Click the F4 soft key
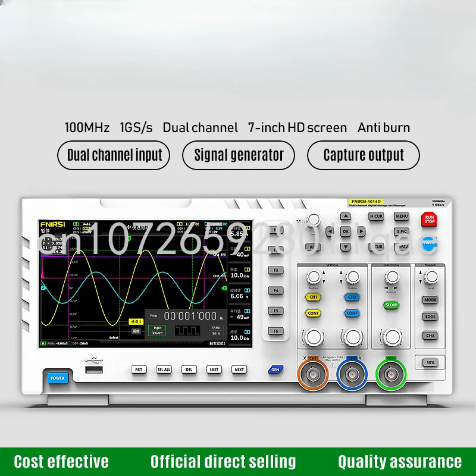This screenshot has height=476, width=476. point(275,290)
